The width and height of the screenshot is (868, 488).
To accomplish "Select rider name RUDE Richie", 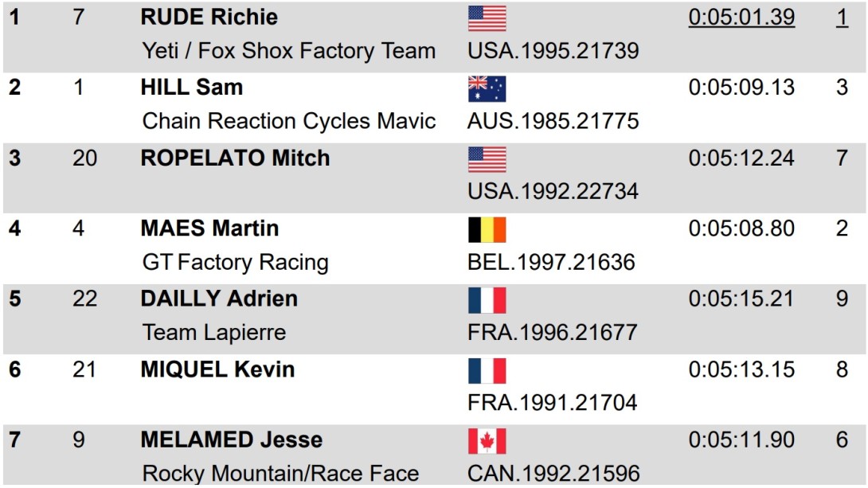I will (x=209, y=18).
